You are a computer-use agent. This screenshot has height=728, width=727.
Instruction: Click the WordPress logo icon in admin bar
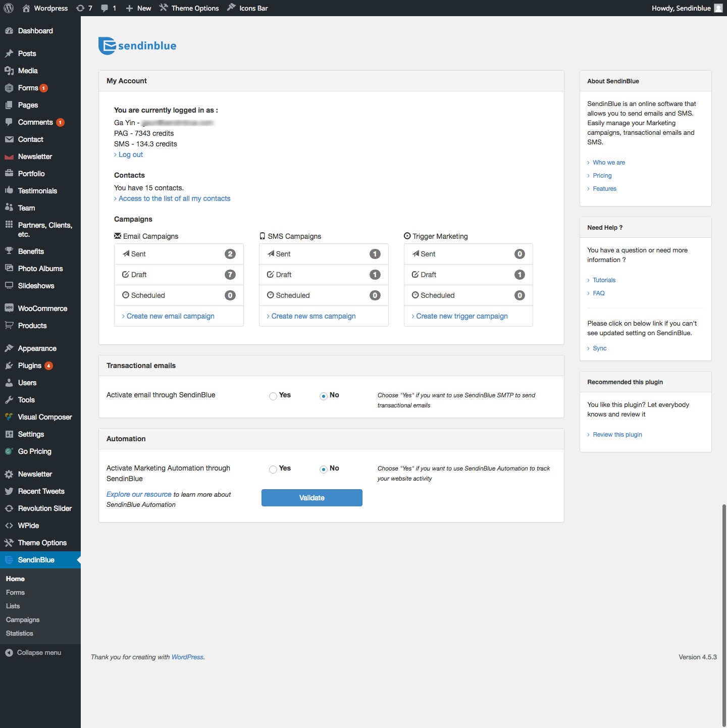(9, 8)
